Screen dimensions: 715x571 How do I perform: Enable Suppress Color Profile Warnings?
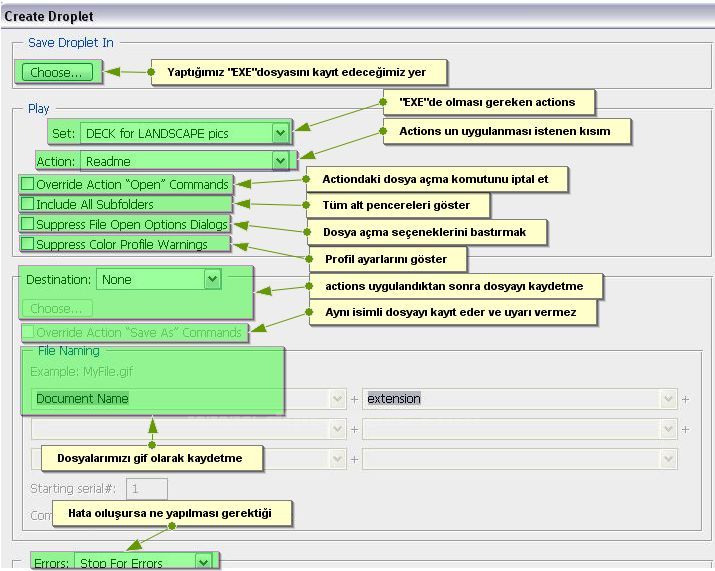click(27, 244)
